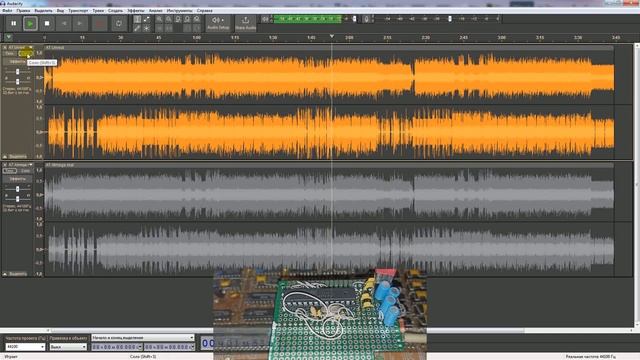Open Эффекты on the second track
The width and height of the screenshot is (640, 360).
18,179
